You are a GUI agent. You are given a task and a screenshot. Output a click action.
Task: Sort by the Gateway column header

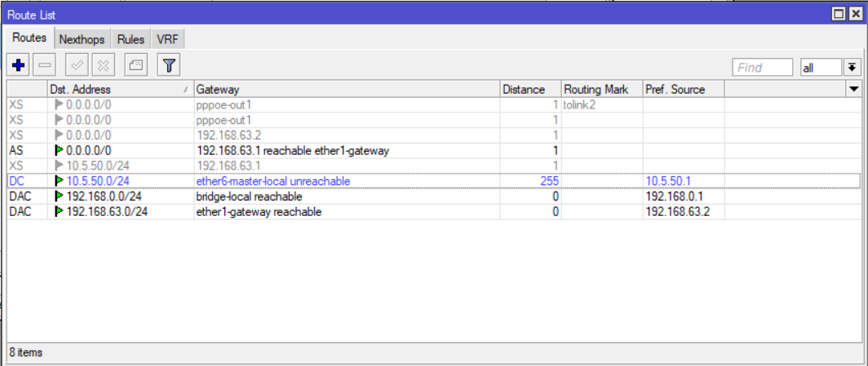[347, 89]
